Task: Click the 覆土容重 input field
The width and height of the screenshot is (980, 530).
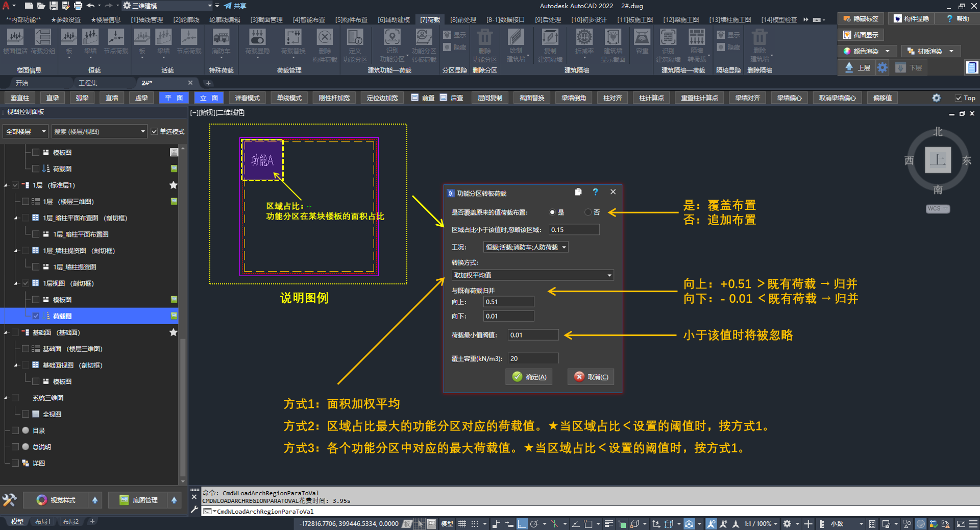Action: [533, 358]
